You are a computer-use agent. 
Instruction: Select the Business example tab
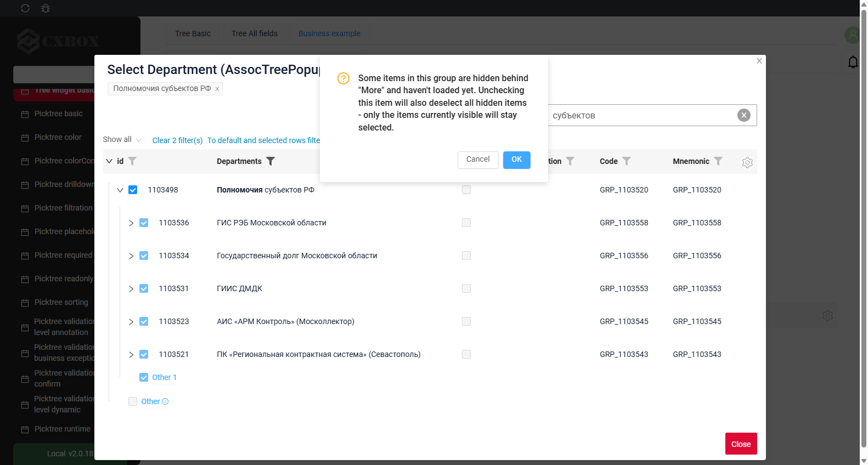click(x=329, y=33)
